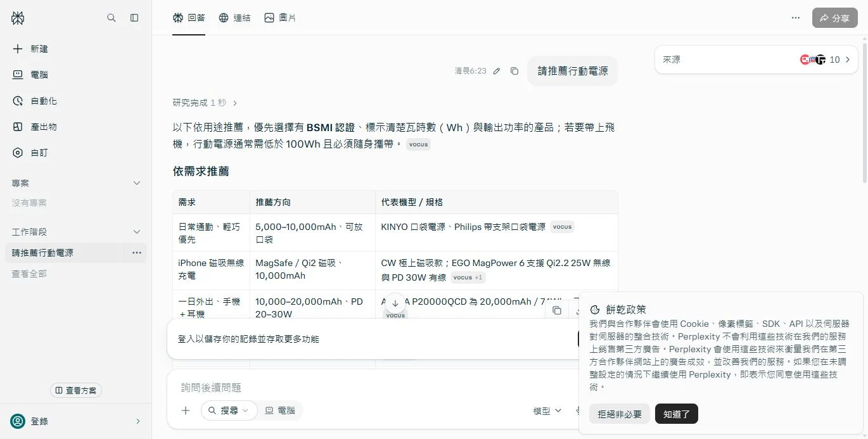The height and width of the screenshot is (439, 868).
Task: Open the 自訂 sidebar item
Action: (x=76, y=153)
